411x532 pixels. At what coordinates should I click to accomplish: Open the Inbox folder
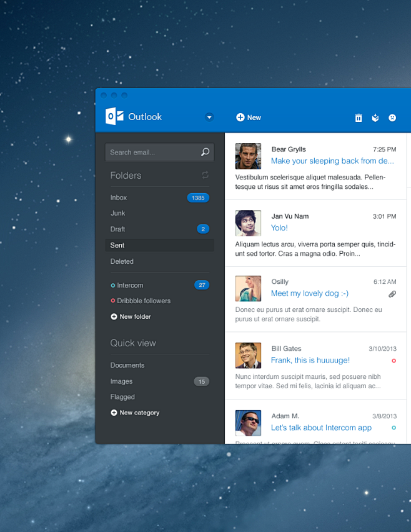pyautogui.click(x=119, y=198)
